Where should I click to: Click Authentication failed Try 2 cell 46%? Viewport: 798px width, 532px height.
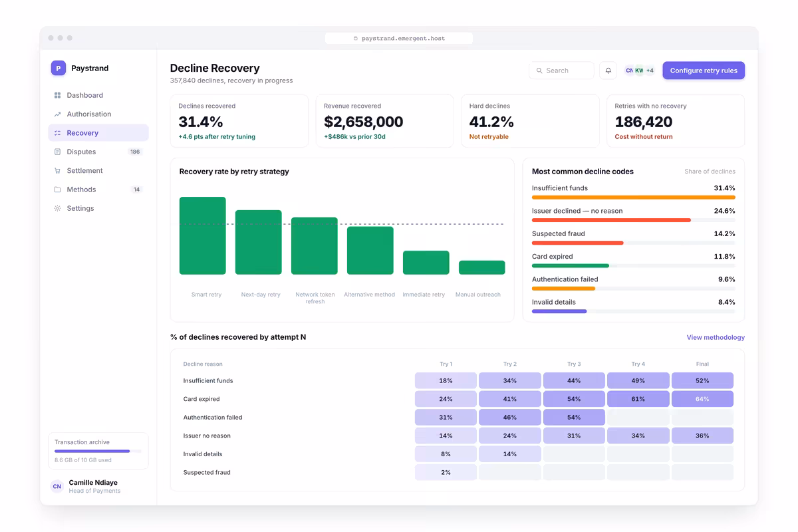point(510,418)
